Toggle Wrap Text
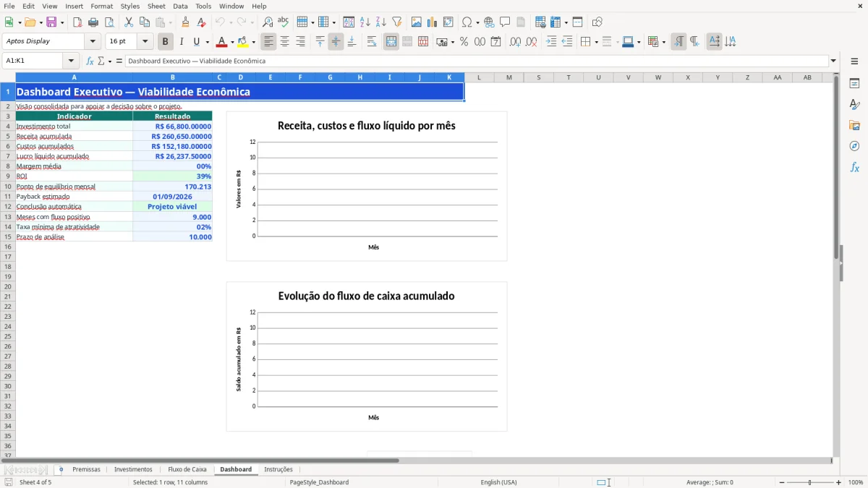Screen dimensions: 868x488 (372, 42)
